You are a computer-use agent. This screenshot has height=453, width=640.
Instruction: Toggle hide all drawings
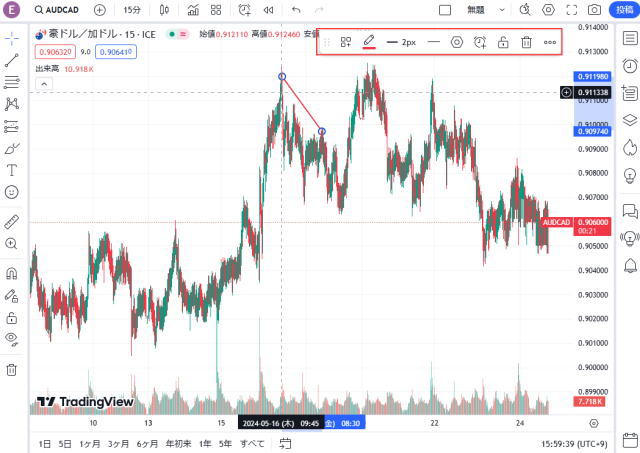[11, 339]
